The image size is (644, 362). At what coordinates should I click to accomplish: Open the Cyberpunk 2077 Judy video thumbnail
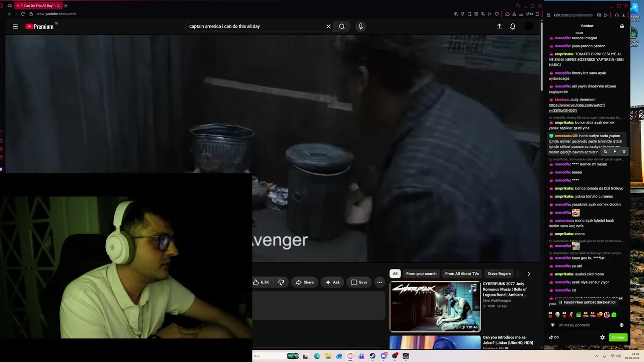point(435,307)
